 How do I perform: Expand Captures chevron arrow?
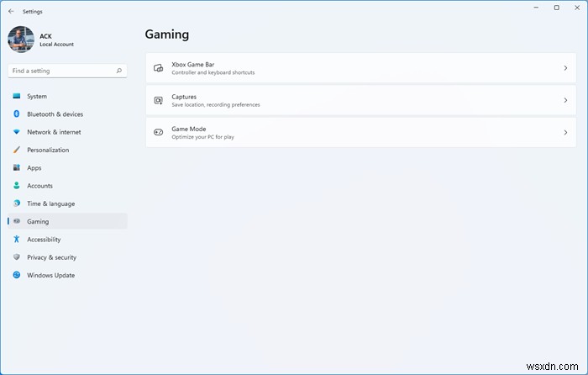(565, 100)
